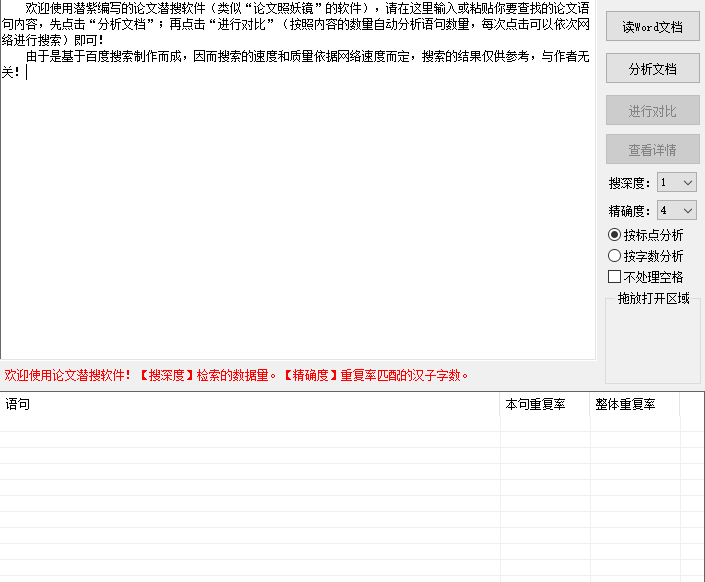Screen dimensions: 705x582
Task: Click the 本句重复率 column header
Action: 544,404
